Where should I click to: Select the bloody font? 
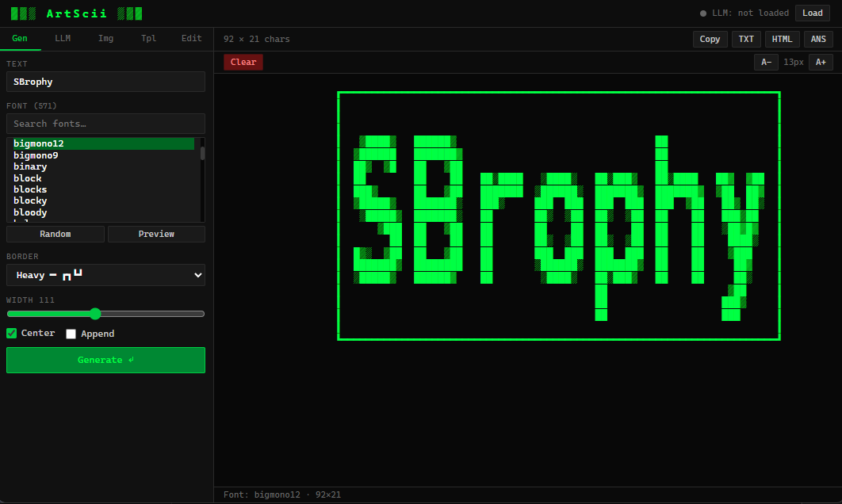pos(103,212)
